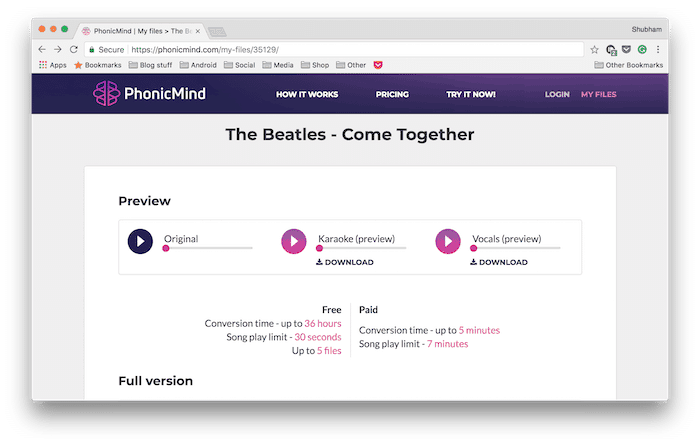Select the PhonicMind My files tab
The width and height of the screenshot is (700, 446).
tap(141, 31)
